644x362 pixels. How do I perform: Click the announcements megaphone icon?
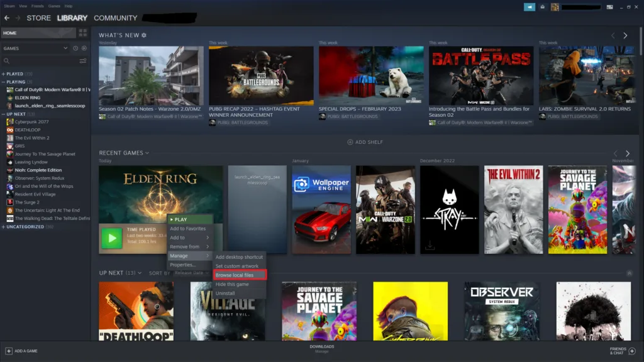(529, 7)
